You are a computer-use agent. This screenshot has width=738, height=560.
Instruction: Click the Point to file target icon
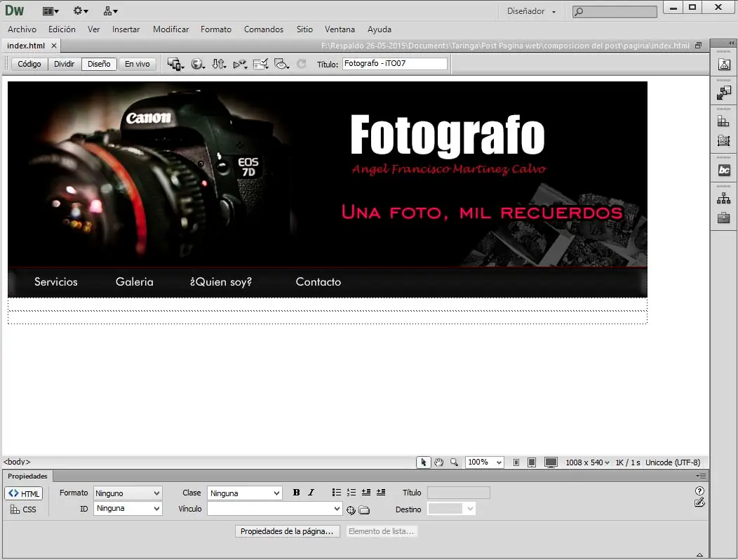[x=351, y=509]
